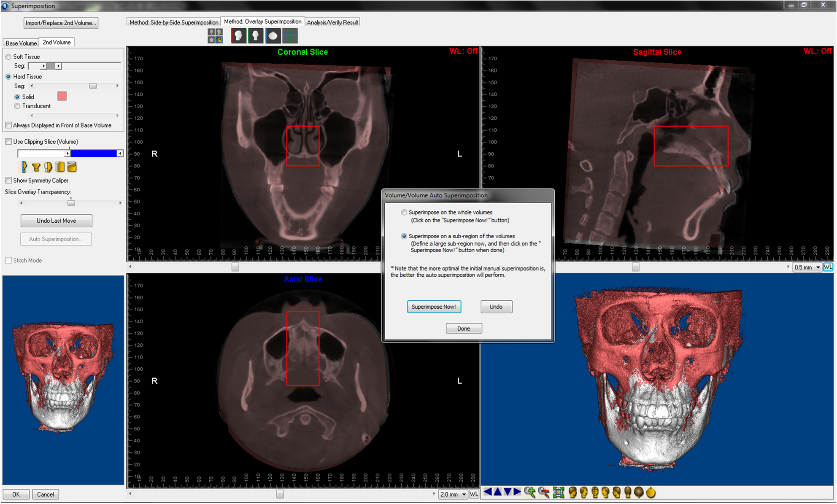Click the Undo Last Move button
The image size is (837, 504).
coord(56,221)
